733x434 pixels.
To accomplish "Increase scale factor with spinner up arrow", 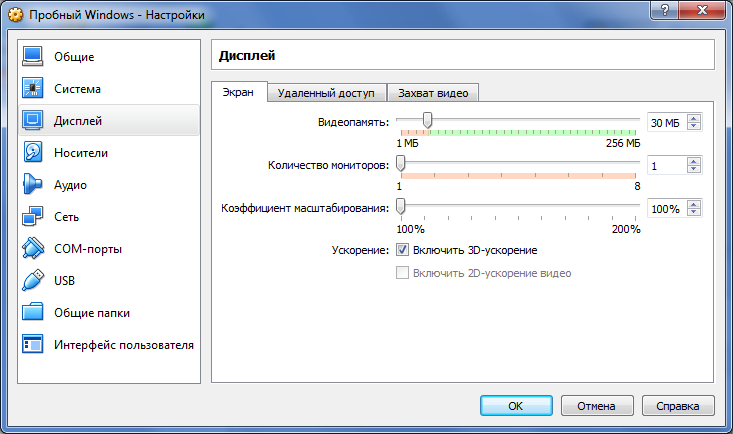I will pos(694,205).
